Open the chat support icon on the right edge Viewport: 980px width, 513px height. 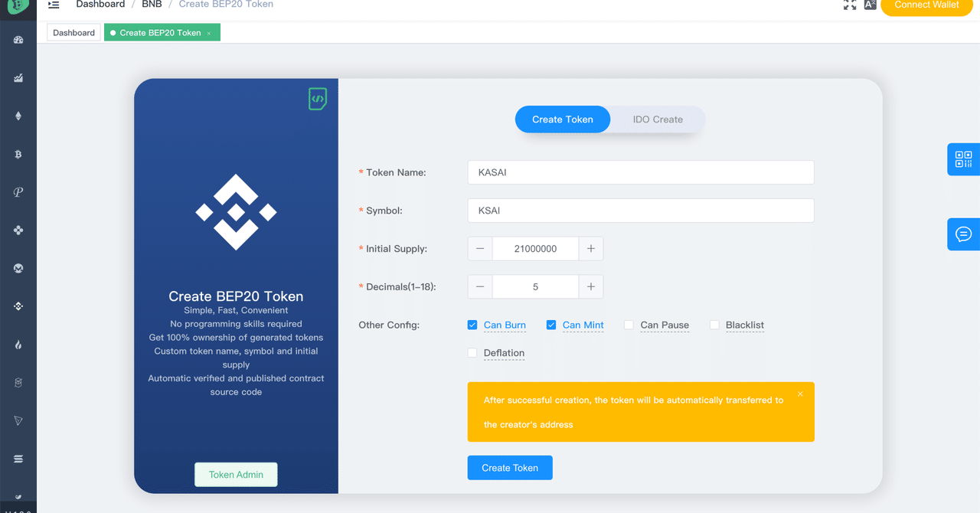pyautogui.click(x=963, y=234)
